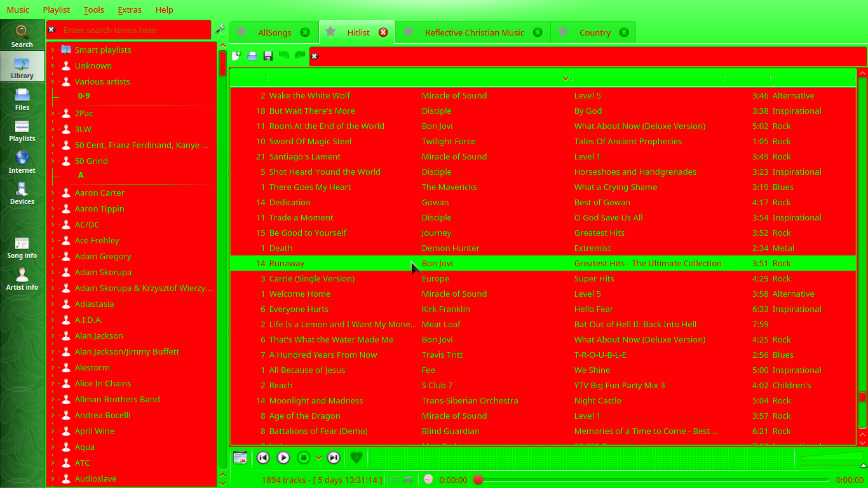Favorite the AllSongs playlist star
Screen dimensions: 868x488
pyautogui.click(x=242, y=32)
